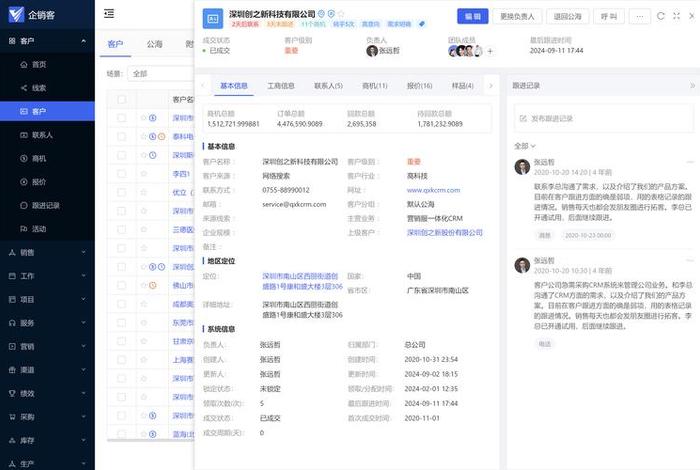Open 活动 in the sidebar
This screenshot has width=700, height=470.
point(39,229)
